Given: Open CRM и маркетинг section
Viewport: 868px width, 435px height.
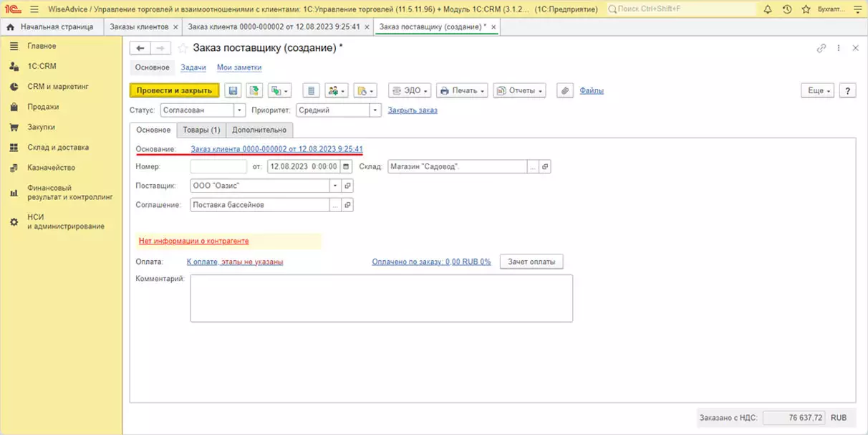Looking at the screenshot, I should tap(57, 86).
